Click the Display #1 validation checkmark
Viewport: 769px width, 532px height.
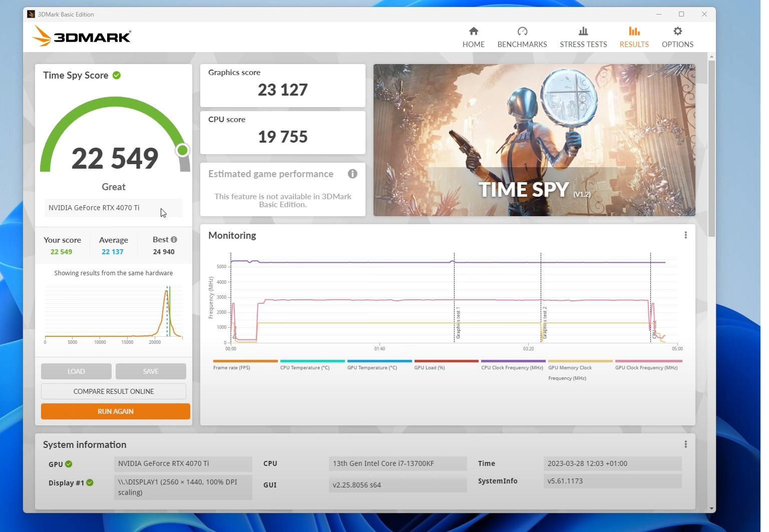click(90, 482)
